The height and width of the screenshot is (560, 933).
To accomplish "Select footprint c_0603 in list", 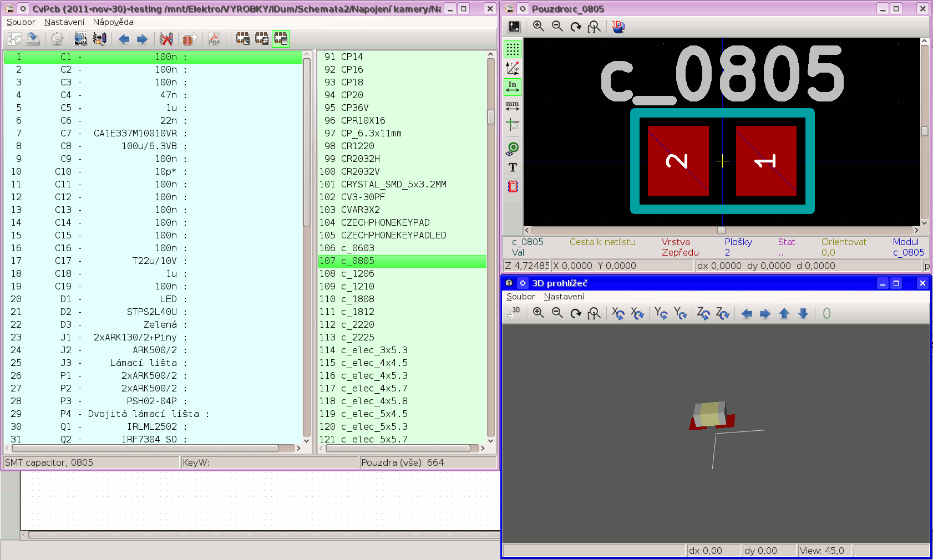I will 402,248.
